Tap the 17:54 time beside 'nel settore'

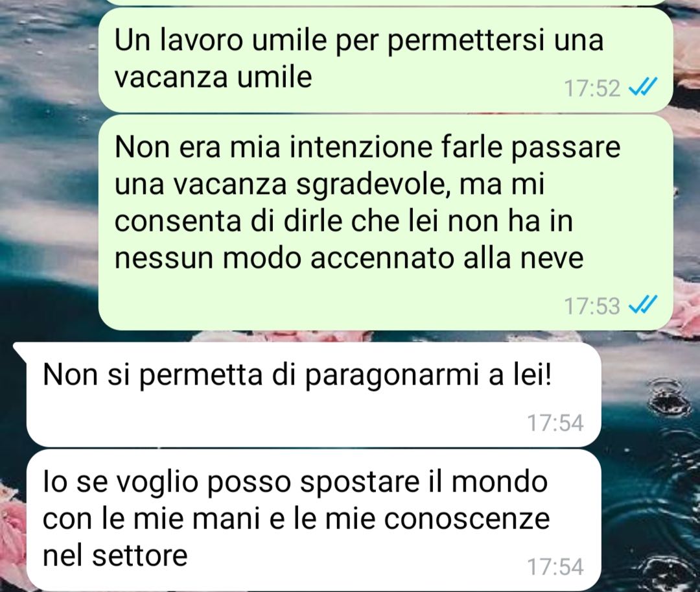(x=555, y=567)
